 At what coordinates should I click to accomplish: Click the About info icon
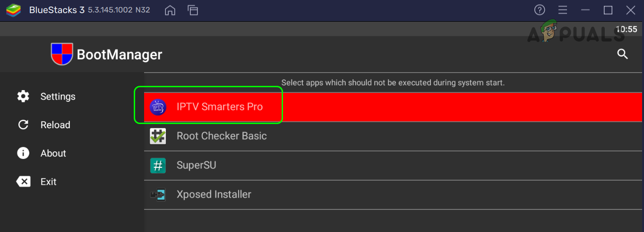(23, 153)
